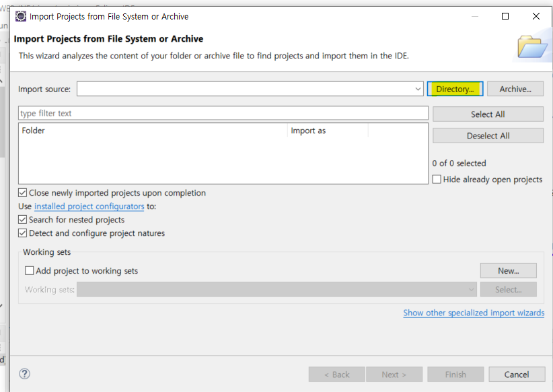The height and width of the screenshot is (392, 553).
Task: Open installed project configurators link
Action: point(89,206)
